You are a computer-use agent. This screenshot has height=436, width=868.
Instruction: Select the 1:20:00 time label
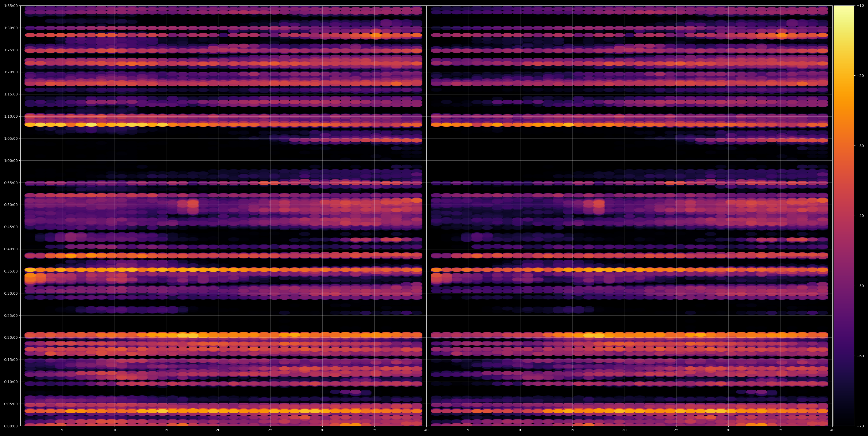tap(11, 72)
